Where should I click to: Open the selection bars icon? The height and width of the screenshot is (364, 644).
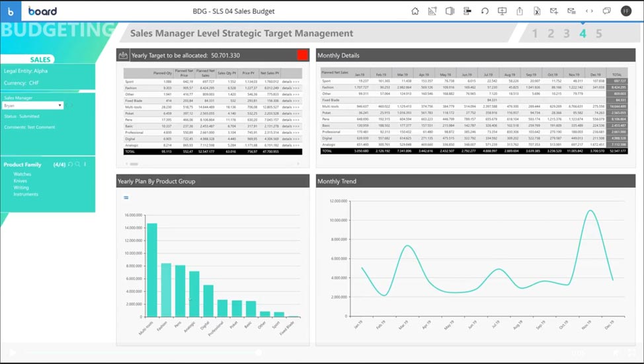(x=467, y=11)
